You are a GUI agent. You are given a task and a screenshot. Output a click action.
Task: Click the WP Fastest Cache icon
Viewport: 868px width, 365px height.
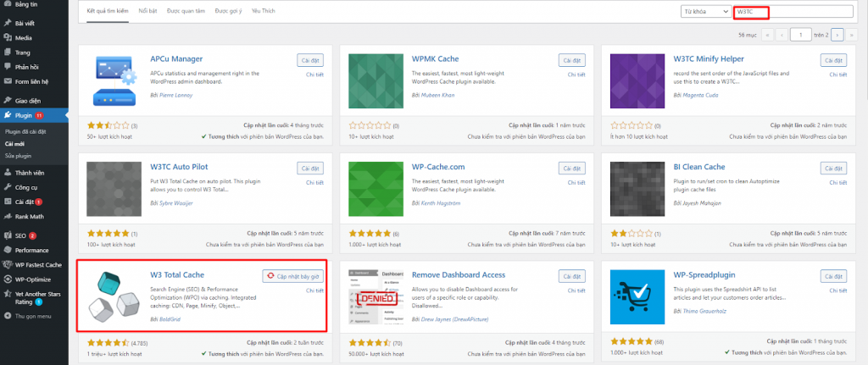point(8,264)
